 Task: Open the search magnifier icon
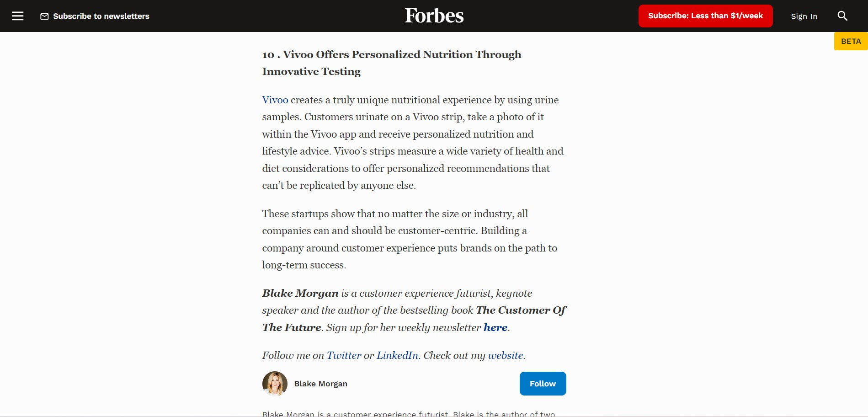pos(842,16)
